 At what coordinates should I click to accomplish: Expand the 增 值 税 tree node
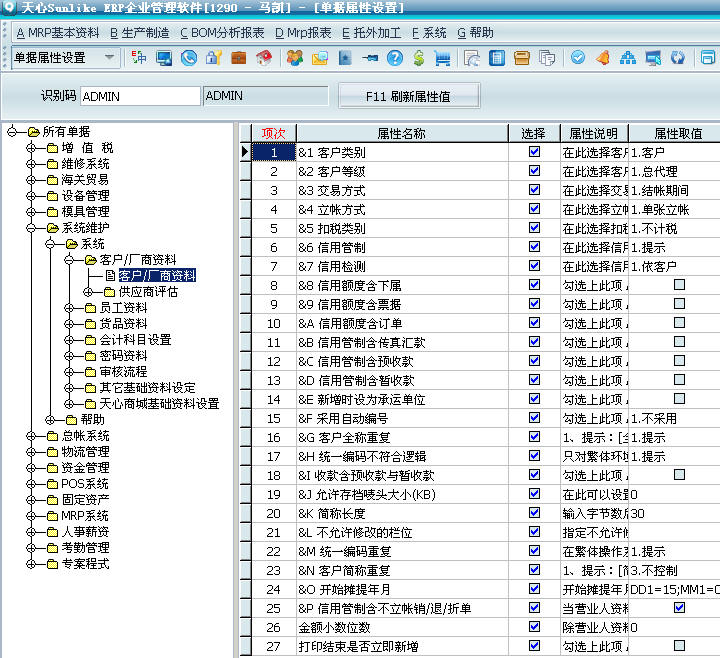(x=31, y=148)
